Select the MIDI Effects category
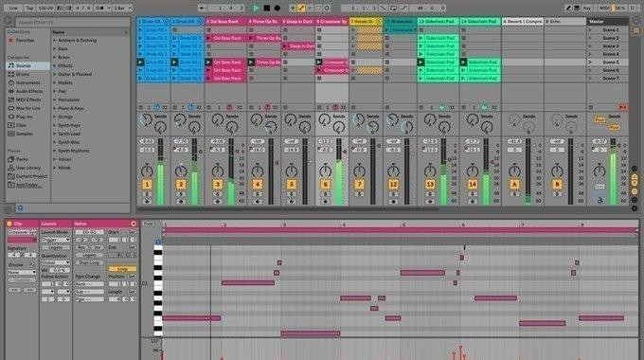Viewport: 644px width, 360px height. 28,99
